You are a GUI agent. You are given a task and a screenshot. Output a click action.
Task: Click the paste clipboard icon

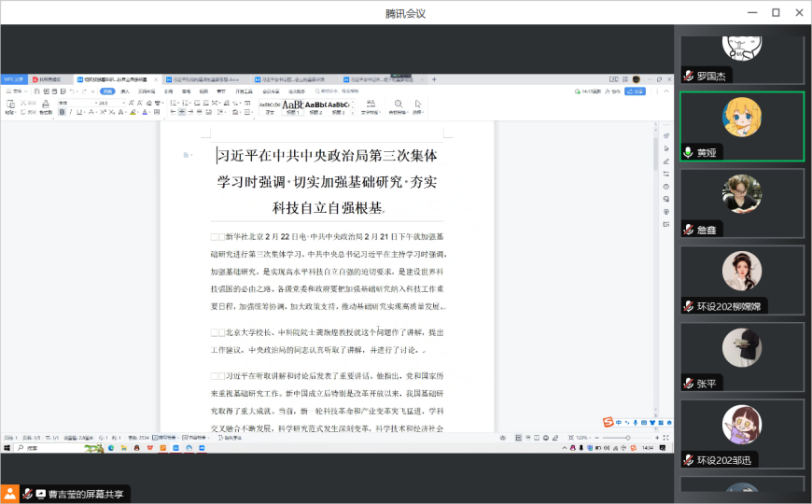tap(10, 104)
